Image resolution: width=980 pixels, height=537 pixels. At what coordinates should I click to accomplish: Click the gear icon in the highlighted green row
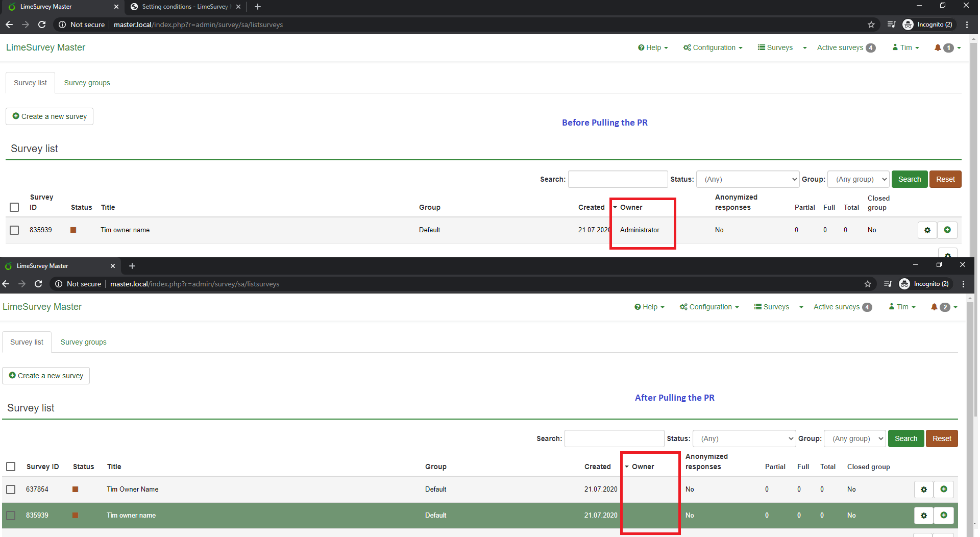point(923,516)
